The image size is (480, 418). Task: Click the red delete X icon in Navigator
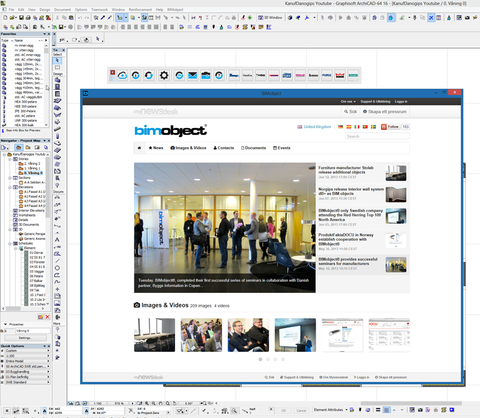point(47,317)
